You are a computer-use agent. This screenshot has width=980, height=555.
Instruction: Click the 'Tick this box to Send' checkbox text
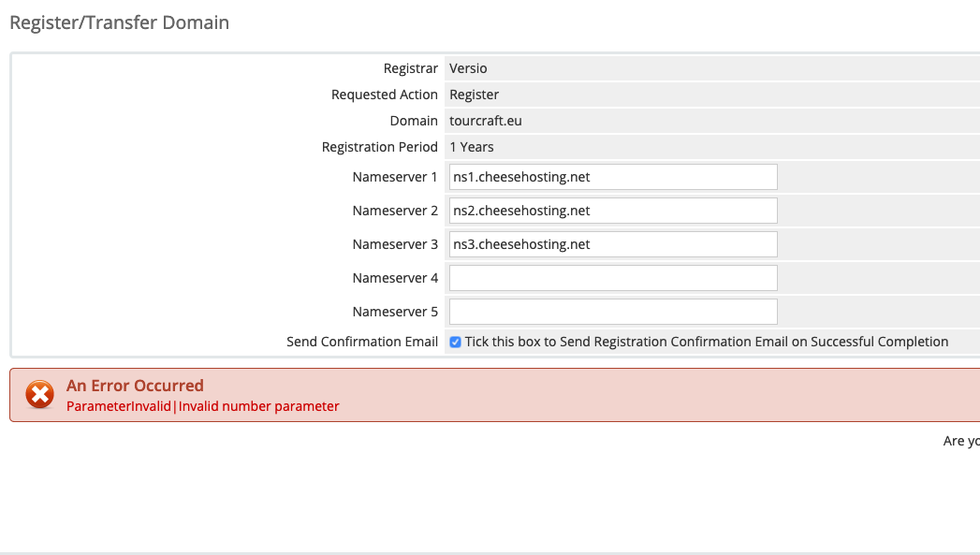click(706, 342)
